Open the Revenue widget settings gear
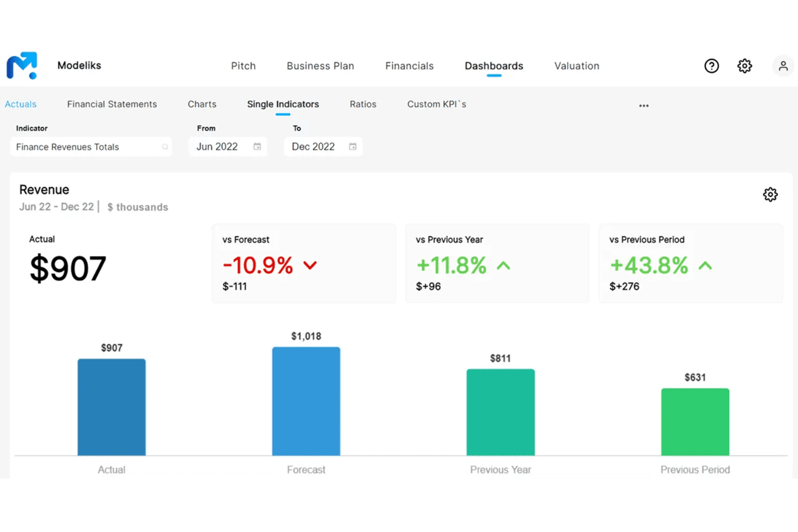Viewport: 798px width, 532px height. [x=770, y=195]
